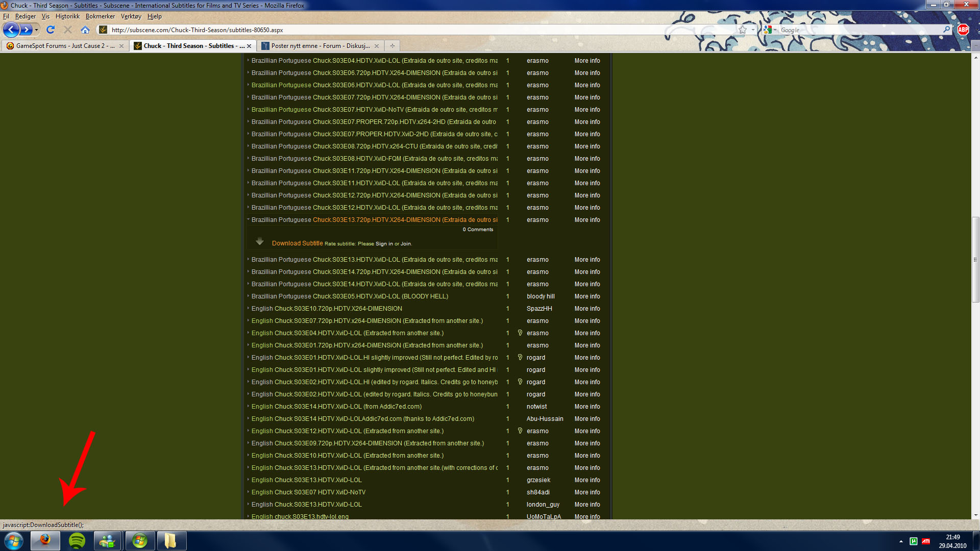Open uploader Abu-Hussain link
This screenshot has height=551, width=980.
(545, 418)
